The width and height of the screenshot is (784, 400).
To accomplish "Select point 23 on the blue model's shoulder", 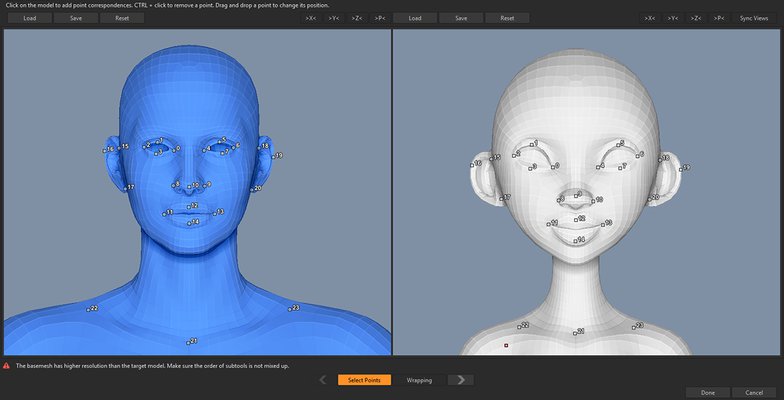I will tap(288, 309).
